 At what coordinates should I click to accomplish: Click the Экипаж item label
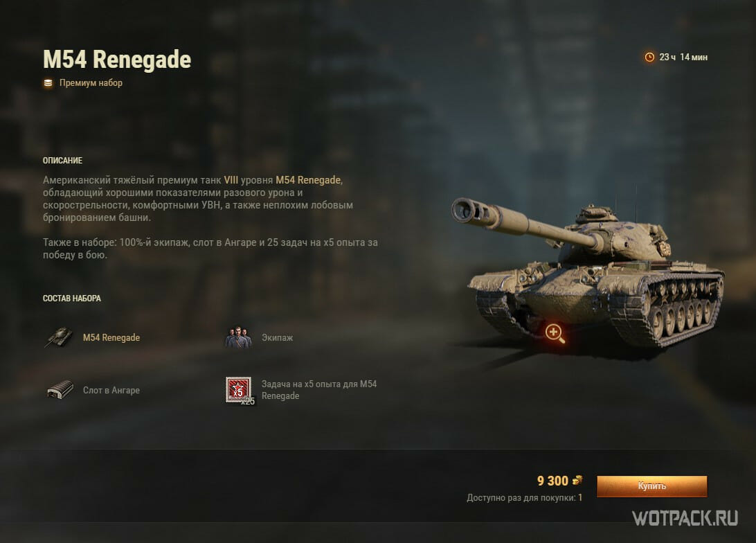pyautogui.click(x=277, y=337)
